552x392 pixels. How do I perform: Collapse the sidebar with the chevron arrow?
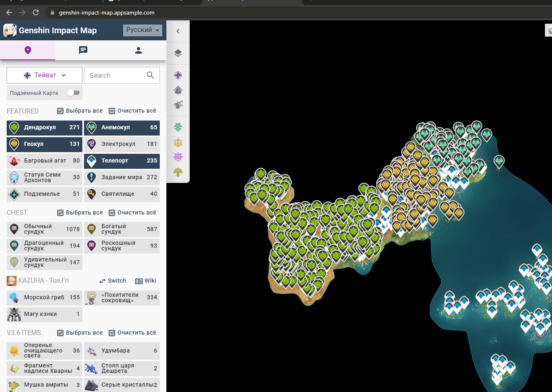pyautogui.click(x=178, y=31)
